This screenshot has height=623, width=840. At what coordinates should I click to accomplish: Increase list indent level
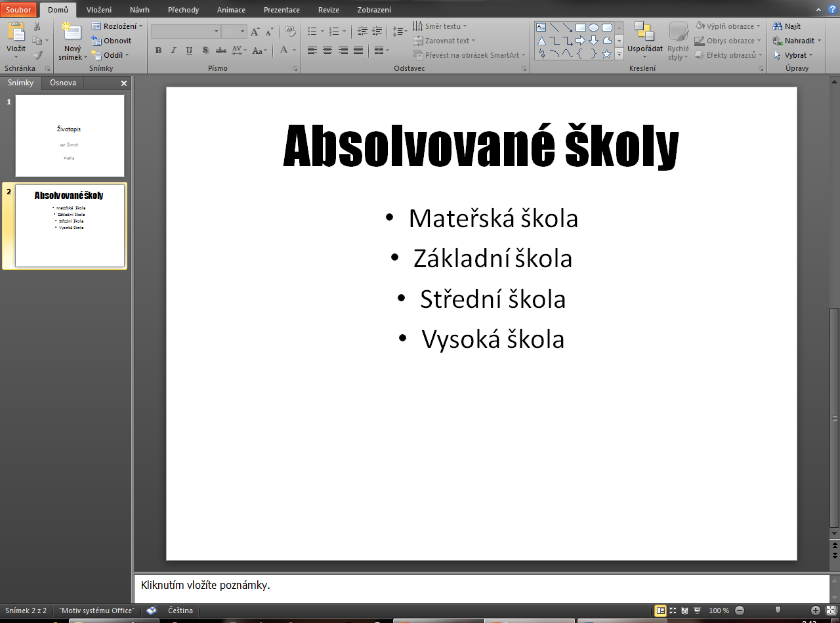tap(377, 32)
